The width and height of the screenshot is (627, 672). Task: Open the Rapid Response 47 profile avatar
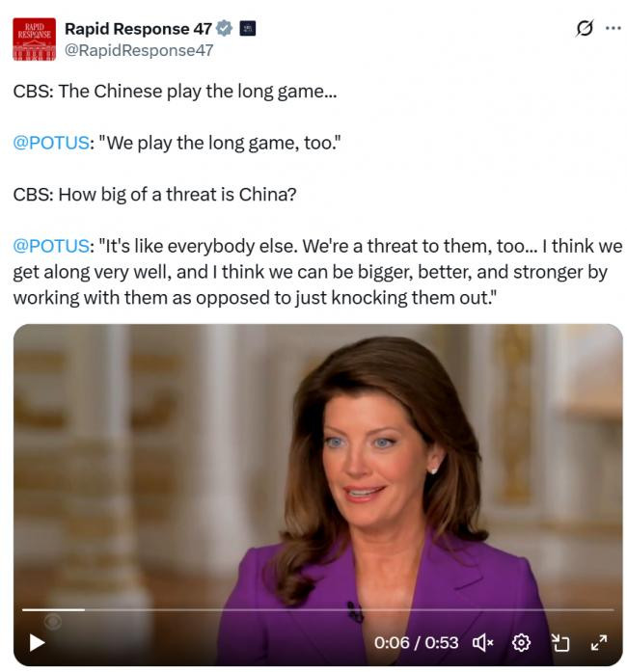35,40
